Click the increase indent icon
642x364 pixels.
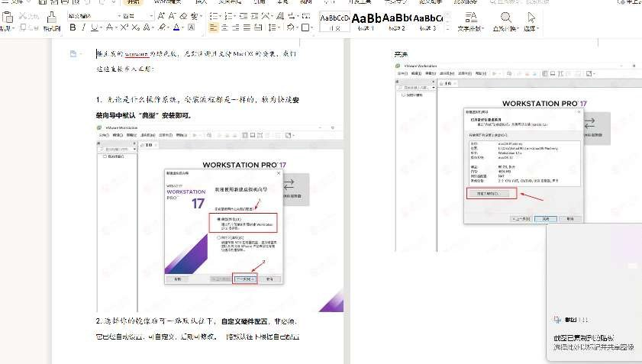(x=255, y=16)
